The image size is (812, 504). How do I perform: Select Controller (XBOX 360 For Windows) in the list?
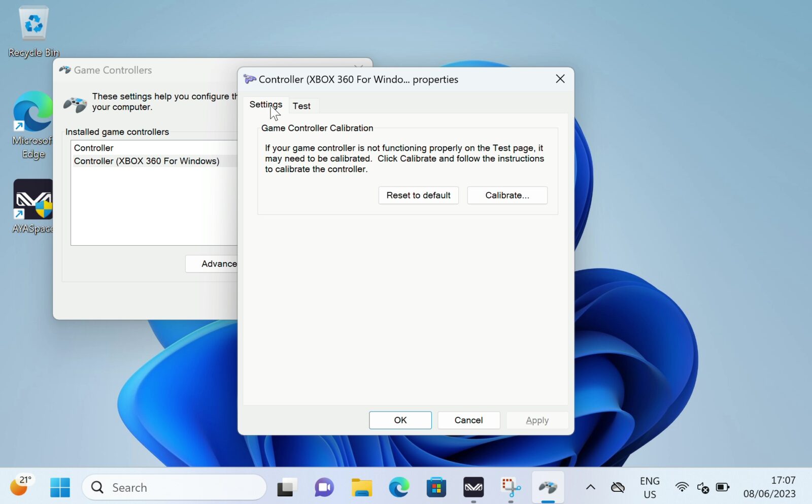[147, 160]
